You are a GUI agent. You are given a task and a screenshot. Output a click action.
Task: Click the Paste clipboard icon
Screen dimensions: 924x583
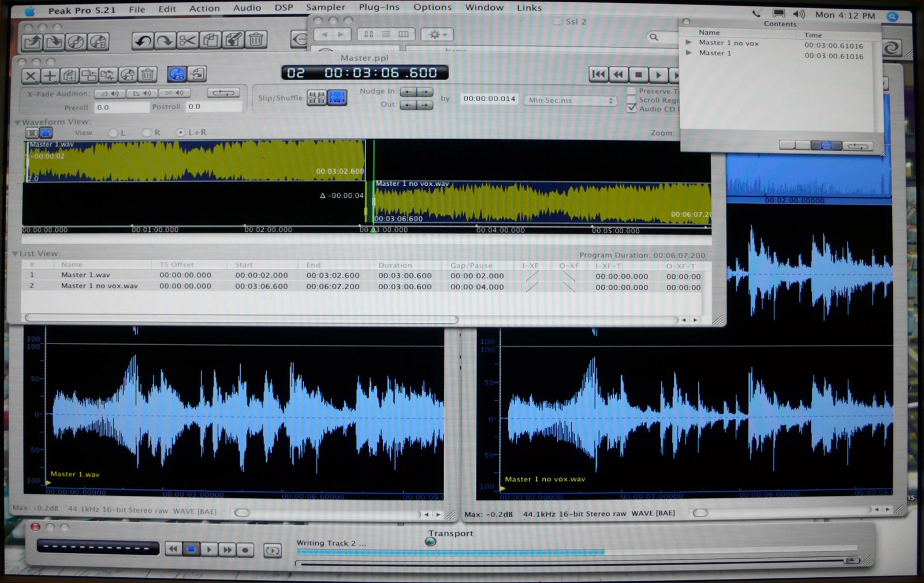pos(233,40)
